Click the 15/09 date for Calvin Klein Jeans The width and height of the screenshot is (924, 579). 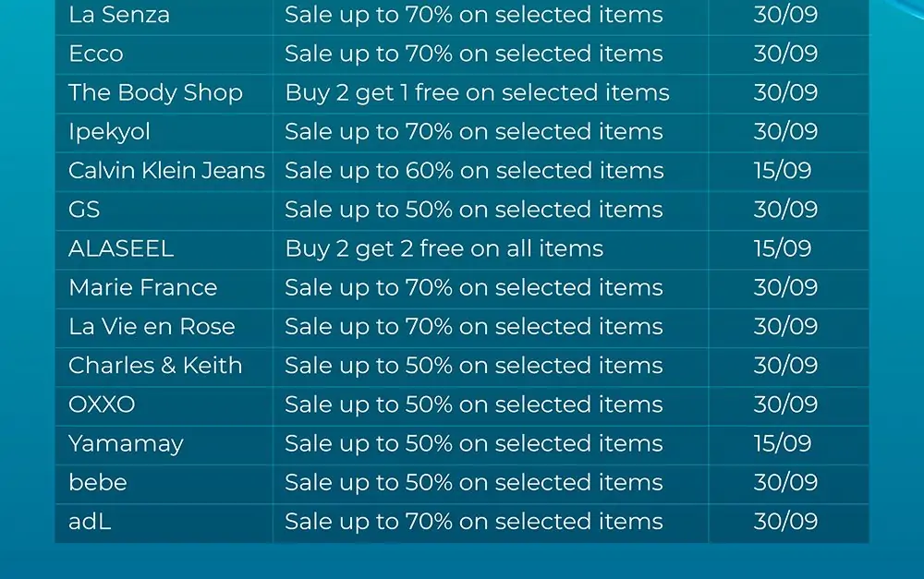[x=783, y=171]
